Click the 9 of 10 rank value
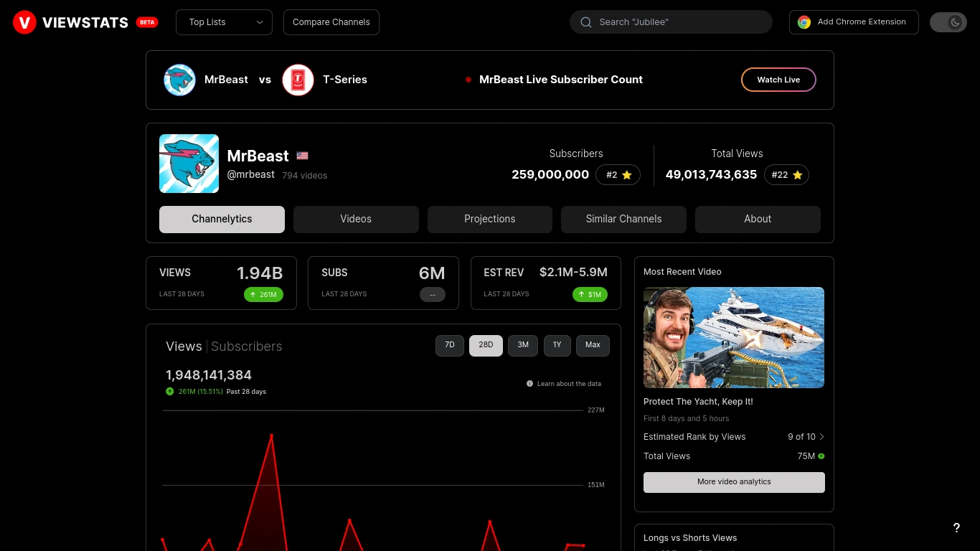Screen dimensions: 980x551 pos(801,437)
